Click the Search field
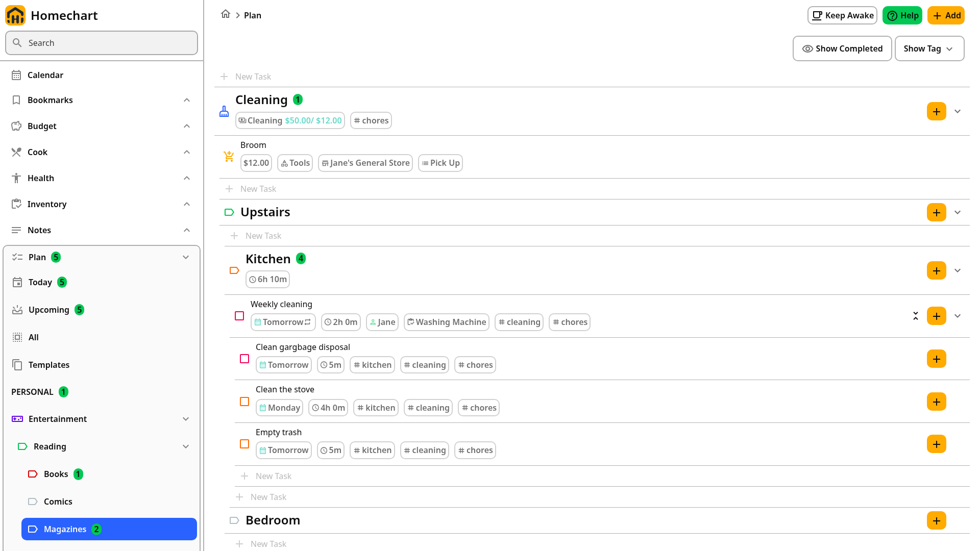Image resolution: width=980 pixels, height=551 pixels. [x=102, y=43]
